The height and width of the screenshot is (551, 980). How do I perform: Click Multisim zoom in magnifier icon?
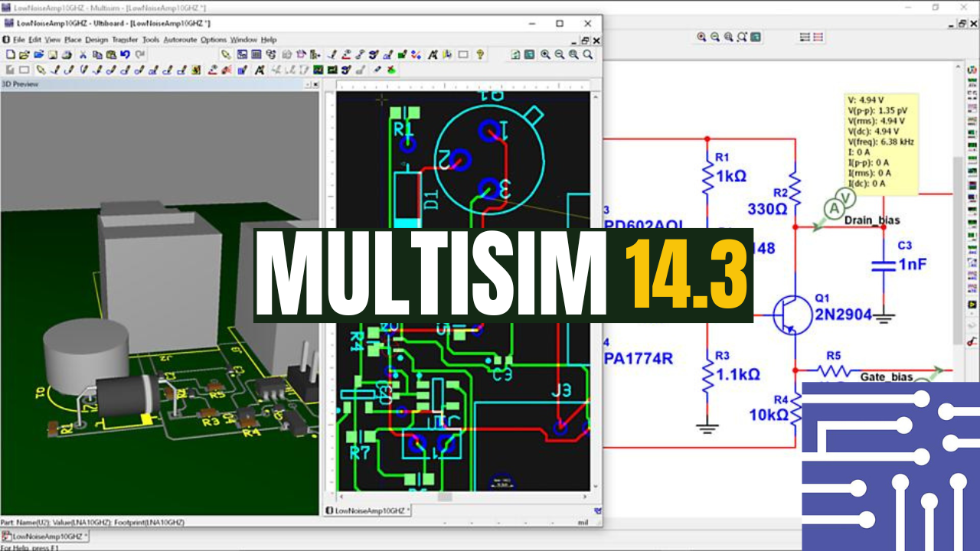701,37
